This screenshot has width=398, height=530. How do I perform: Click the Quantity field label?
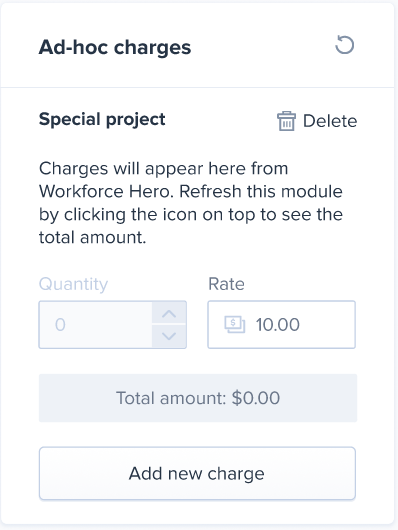tap(73, 284)
